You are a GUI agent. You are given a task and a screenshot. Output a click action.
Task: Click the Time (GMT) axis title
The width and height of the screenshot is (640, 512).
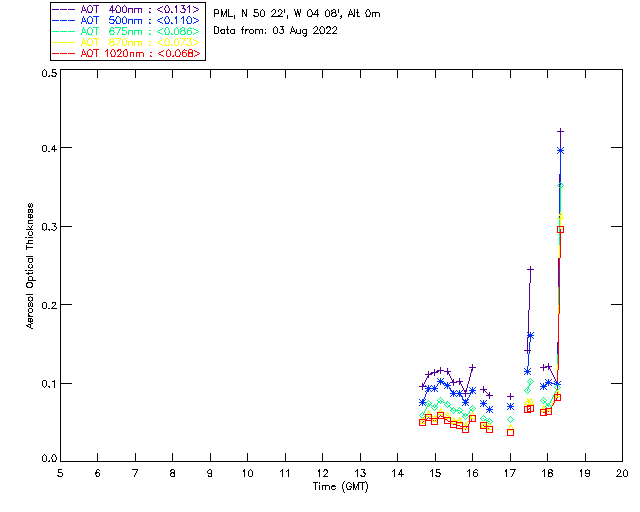click(341, 487)
